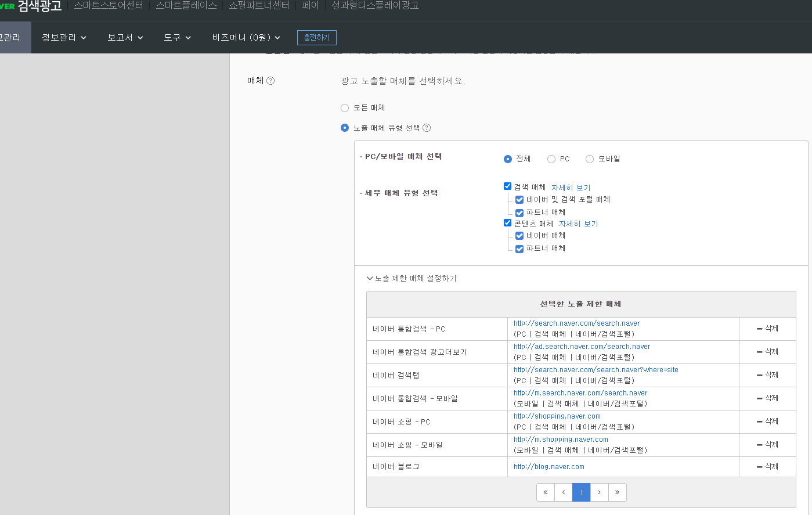The width and height of the screenshot is (812, 515).
Task: Choose the PC device radio option
Action: tap(551, 159)
